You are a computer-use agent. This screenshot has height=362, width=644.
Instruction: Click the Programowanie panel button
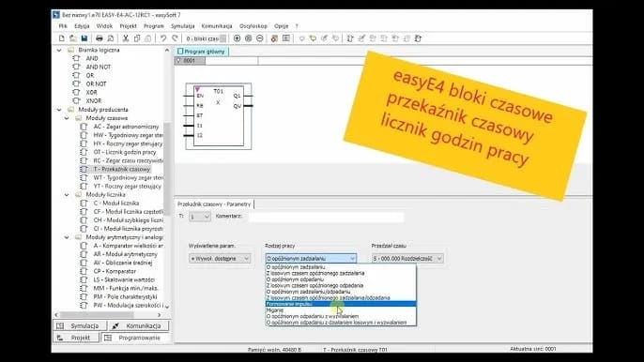(x=135, y=338)
